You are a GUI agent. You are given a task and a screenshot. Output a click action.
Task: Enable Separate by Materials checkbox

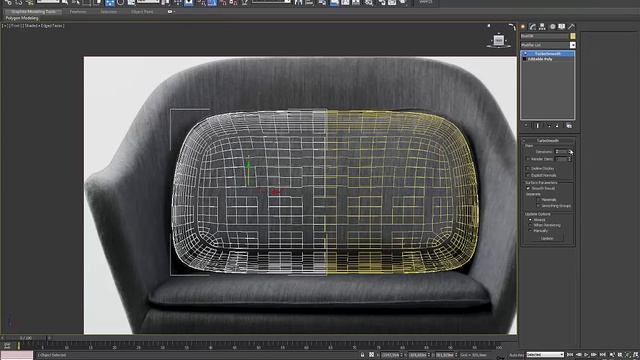(538, 200)
